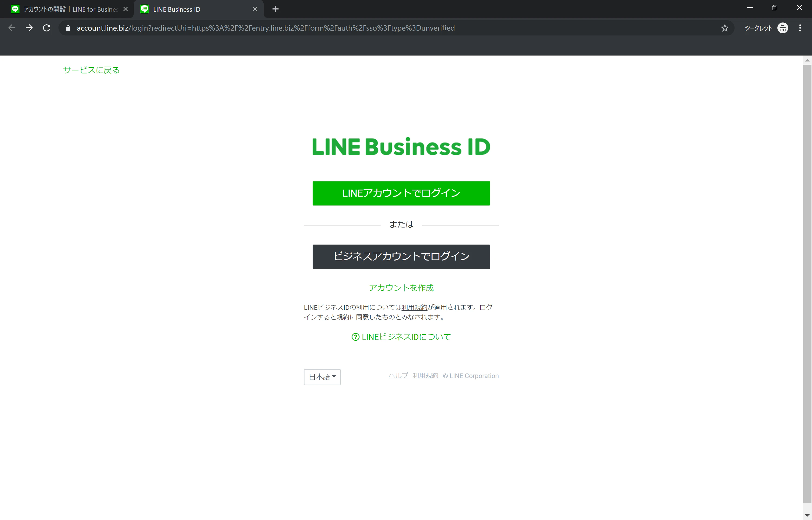
Task: Close the LINE Business ID tab
Action: click(255, 9)
